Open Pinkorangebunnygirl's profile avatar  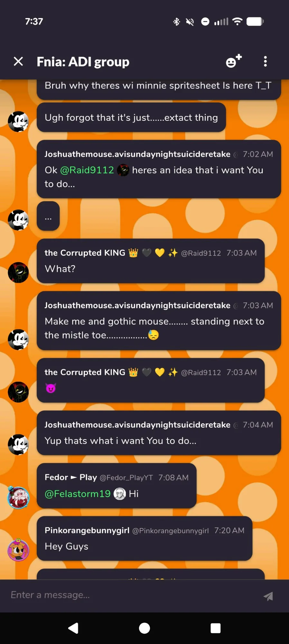(18, 550)
